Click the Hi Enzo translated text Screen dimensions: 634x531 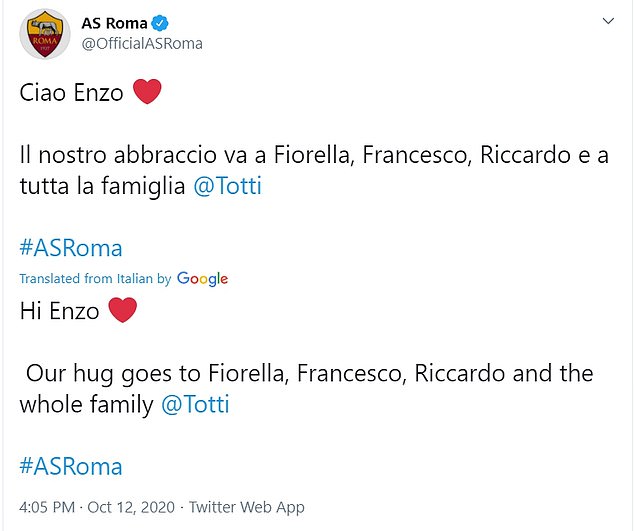click(59, 311)
